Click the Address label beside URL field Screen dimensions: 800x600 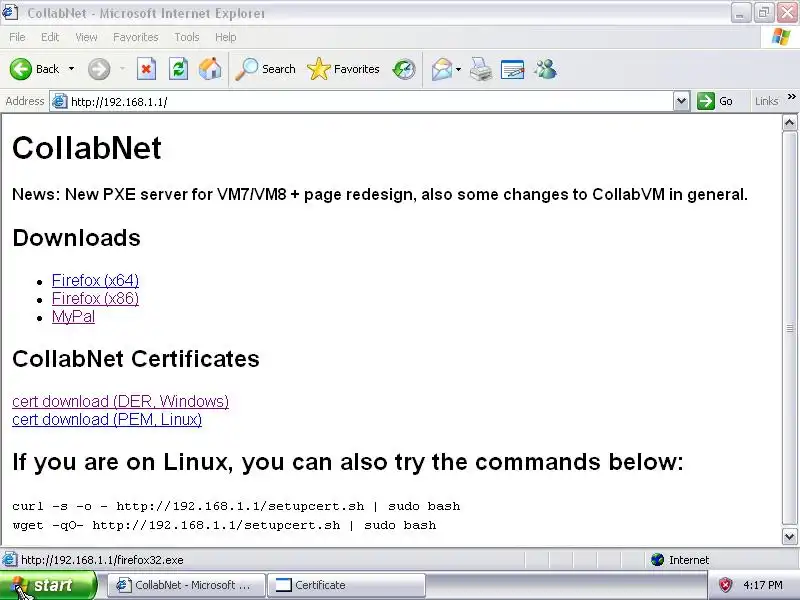(x=24, y=101)
